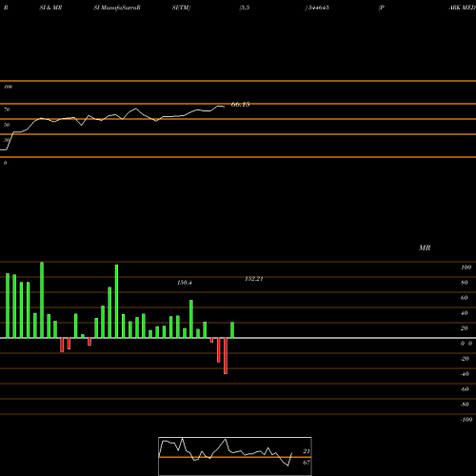Click the 100 label on the RSI axis
The height and width of the screenshot is (476, 476).
click(8, 87)
